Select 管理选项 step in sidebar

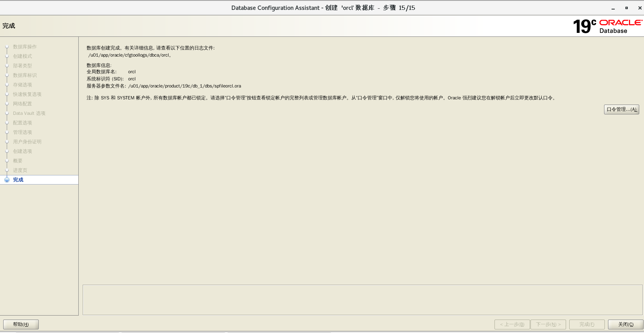pos(22,132)
